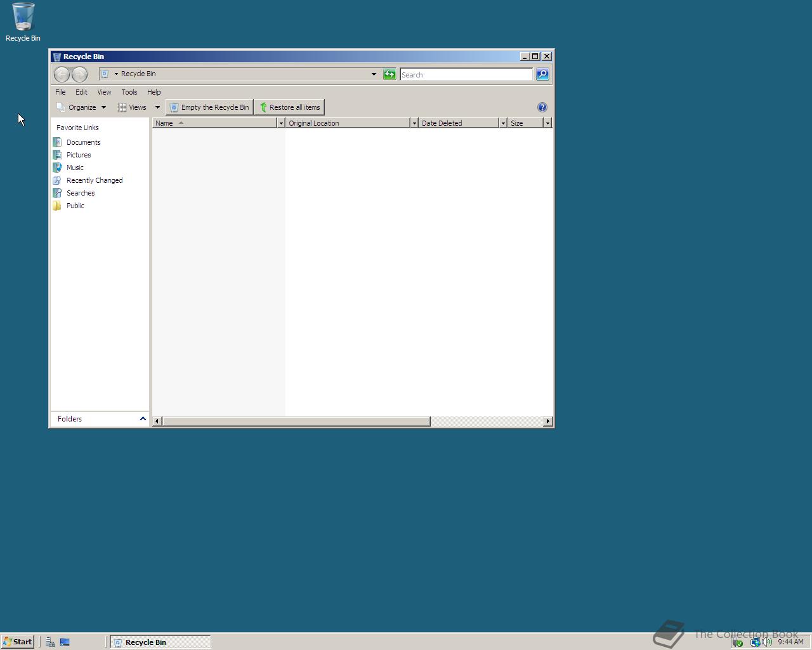Open the Searches favorite link
This screenshot has width=812, height=650.
click(x=81, y=193)
